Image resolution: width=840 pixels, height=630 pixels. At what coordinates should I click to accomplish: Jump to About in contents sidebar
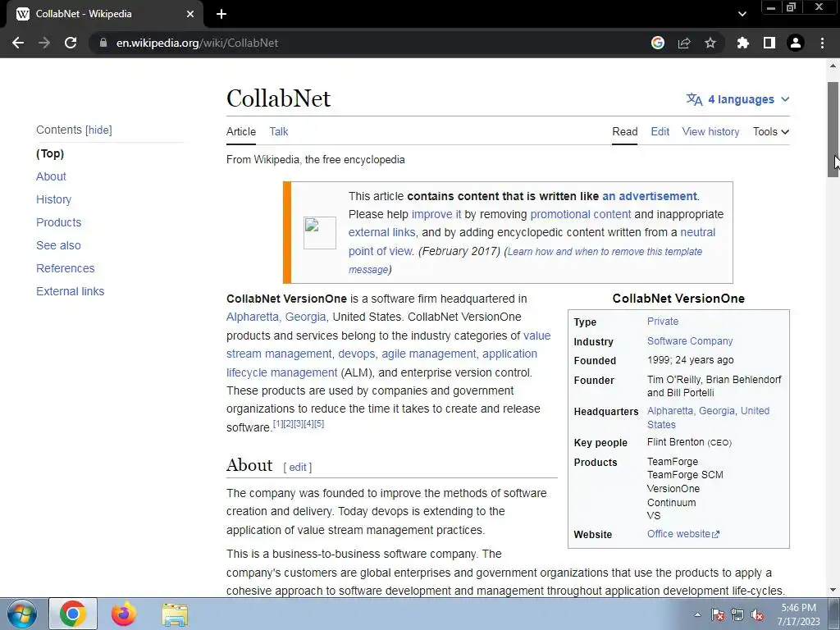[x=51, y=177]
